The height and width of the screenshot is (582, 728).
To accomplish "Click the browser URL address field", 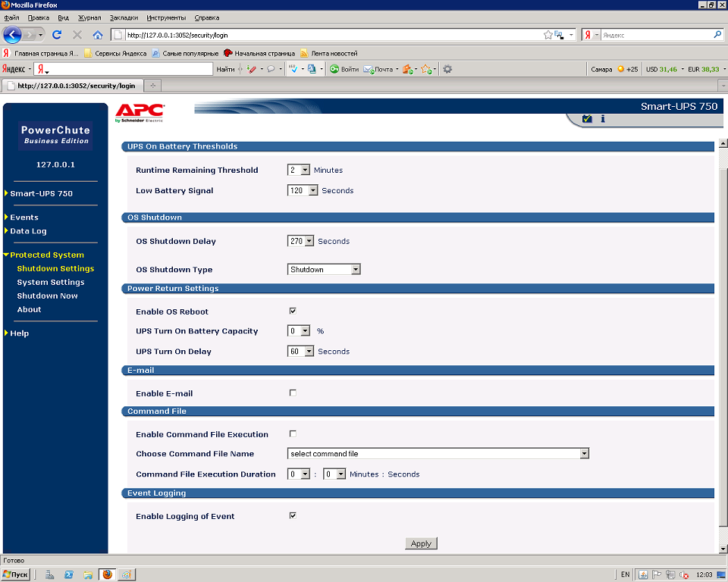I will coord(334,35).
